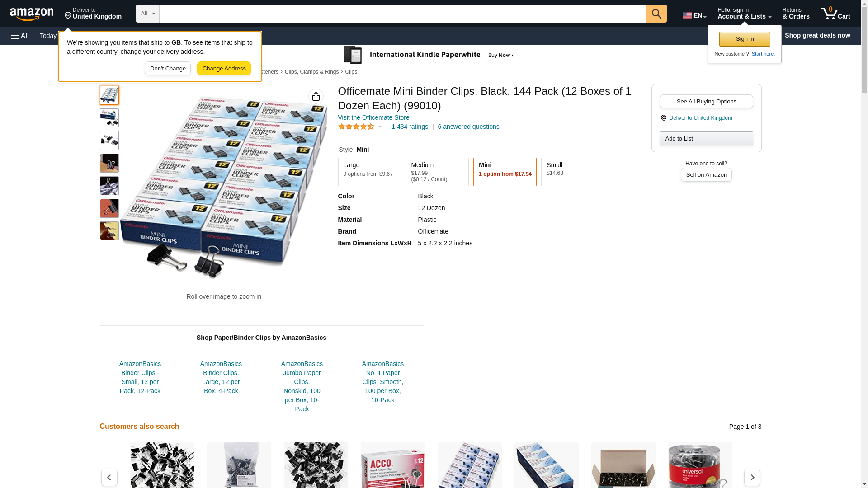Select the second product thumbnail image

(109, 118)
